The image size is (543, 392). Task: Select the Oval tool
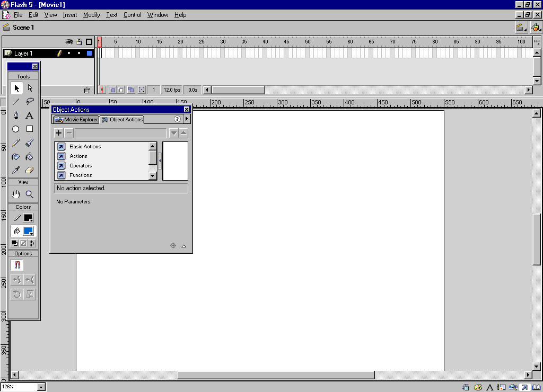[x=16, y=129]
